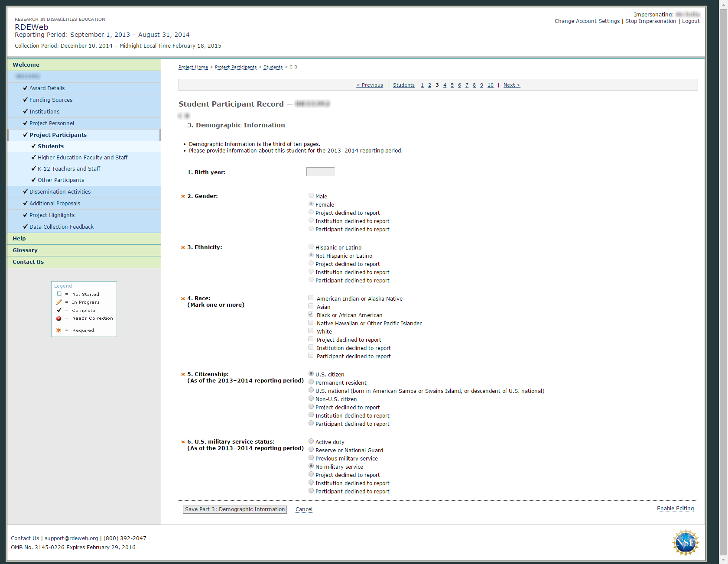The width and height of the screenshot is (728, 564).
Task: Click the checkmark icon beside Project Personnel
Action: click(x=25, y=123)
